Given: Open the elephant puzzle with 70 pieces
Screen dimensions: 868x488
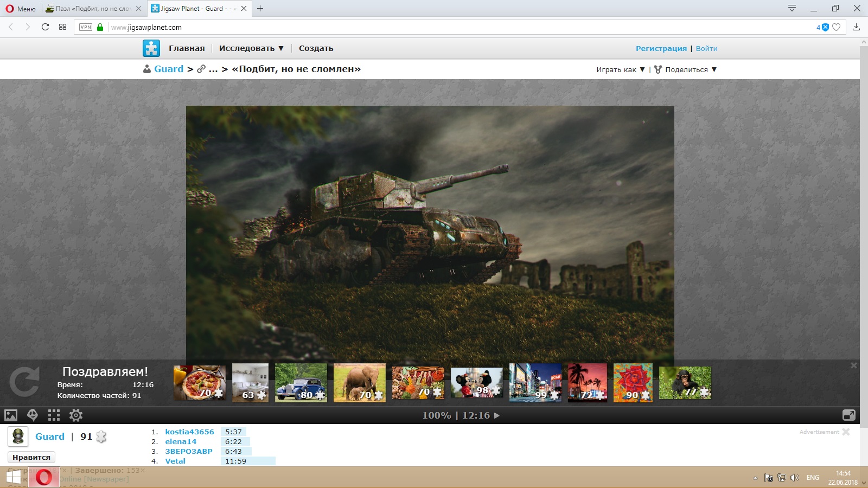Looking at the screenshot, I should [360, 383].
